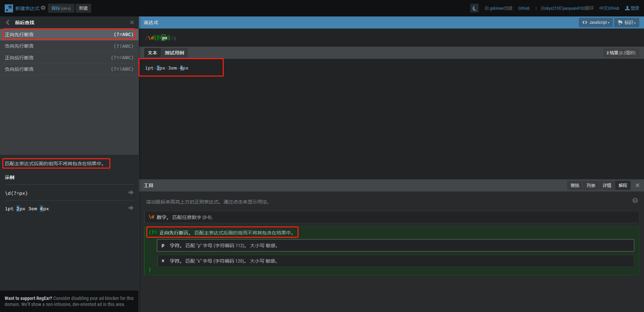Switch to the 替换 tool tab
This screenshot has width=644, height=312.
(575, 185)
